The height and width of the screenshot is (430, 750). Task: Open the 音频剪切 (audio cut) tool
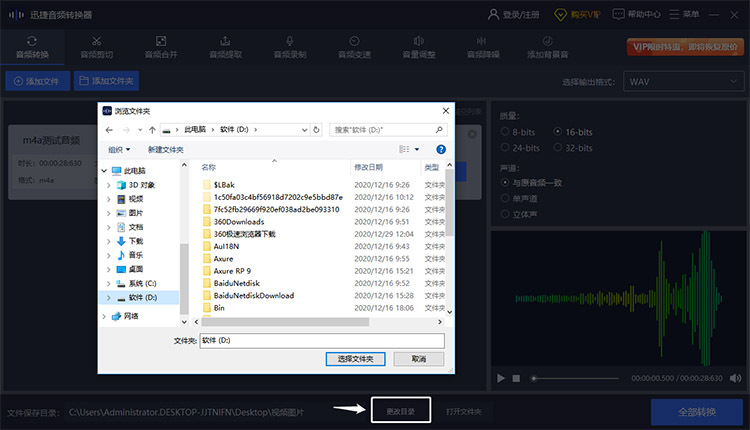click(x=97, y=47)
